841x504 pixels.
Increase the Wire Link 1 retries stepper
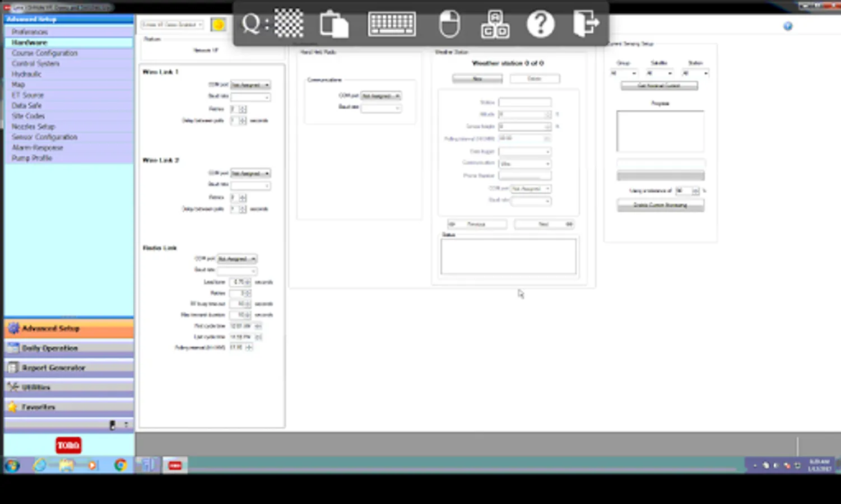tap(243, 108)
